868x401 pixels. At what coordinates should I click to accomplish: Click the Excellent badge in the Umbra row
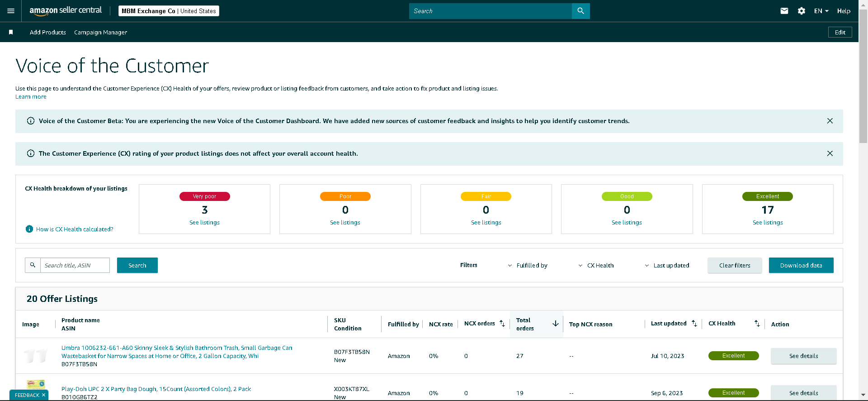[733, 356]
